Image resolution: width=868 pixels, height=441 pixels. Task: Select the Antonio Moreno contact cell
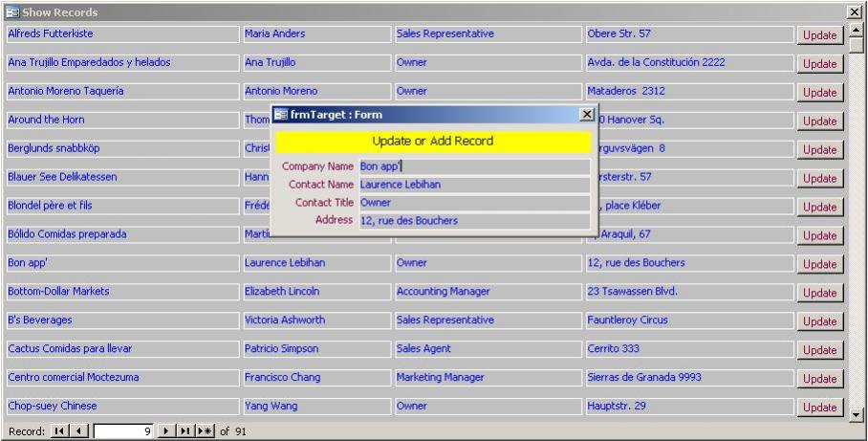click(317, 91)
